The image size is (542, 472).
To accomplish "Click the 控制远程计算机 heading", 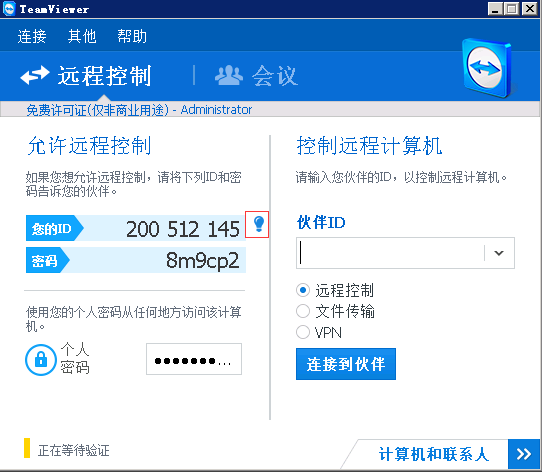I will 370,146.
